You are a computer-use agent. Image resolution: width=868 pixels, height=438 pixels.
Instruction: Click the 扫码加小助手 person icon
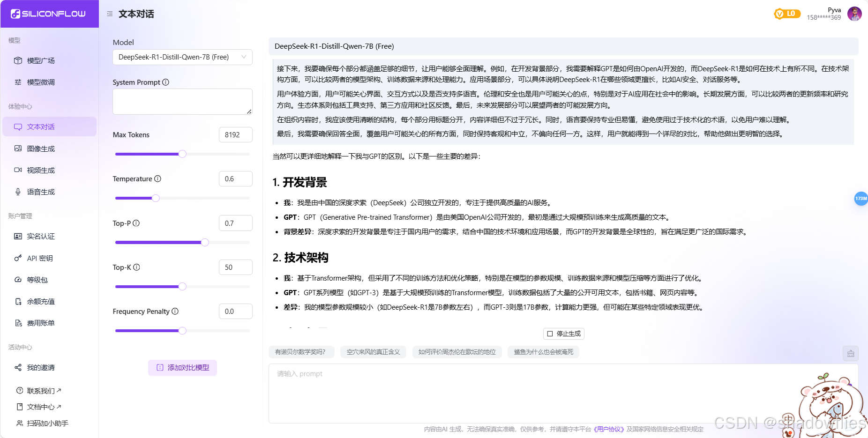pos(20,423)
